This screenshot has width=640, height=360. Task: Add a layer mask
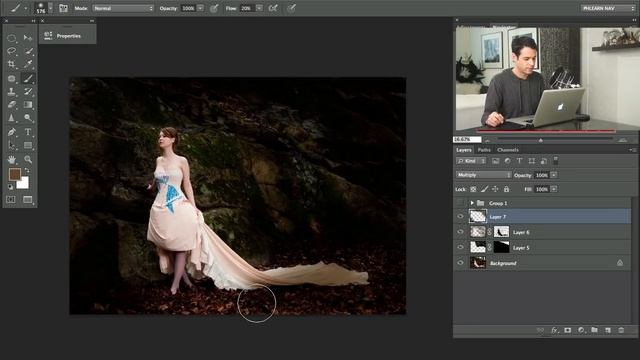(x=568, y=330)
